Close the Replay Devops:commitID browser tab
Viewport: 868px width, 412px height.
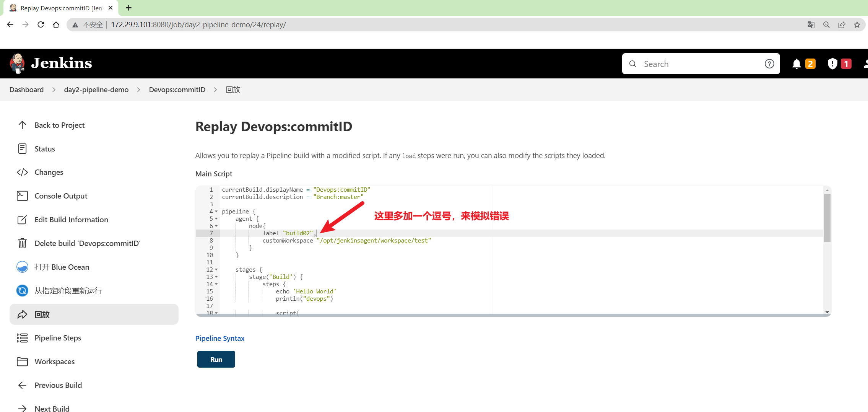click(x=111, y=8)
